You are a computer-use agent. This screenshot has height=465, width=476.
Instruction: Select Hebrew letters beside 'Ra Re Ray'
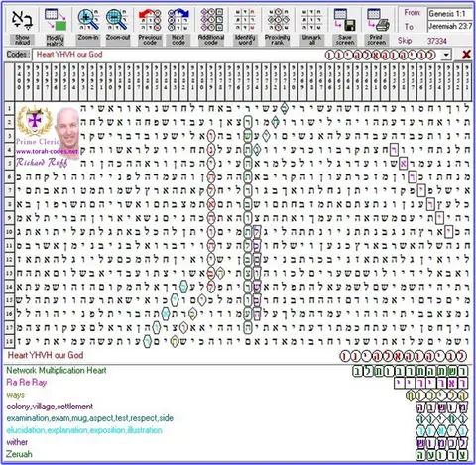coord(431,383)
